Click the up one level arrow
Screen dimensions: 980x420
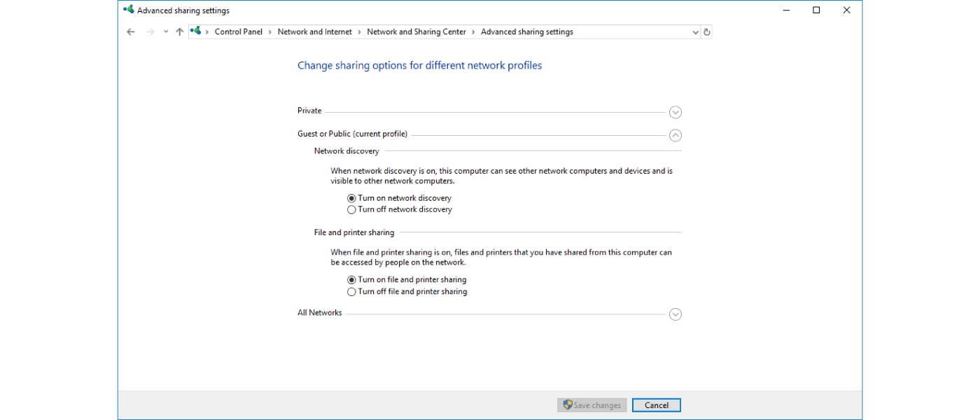(179, 31)
